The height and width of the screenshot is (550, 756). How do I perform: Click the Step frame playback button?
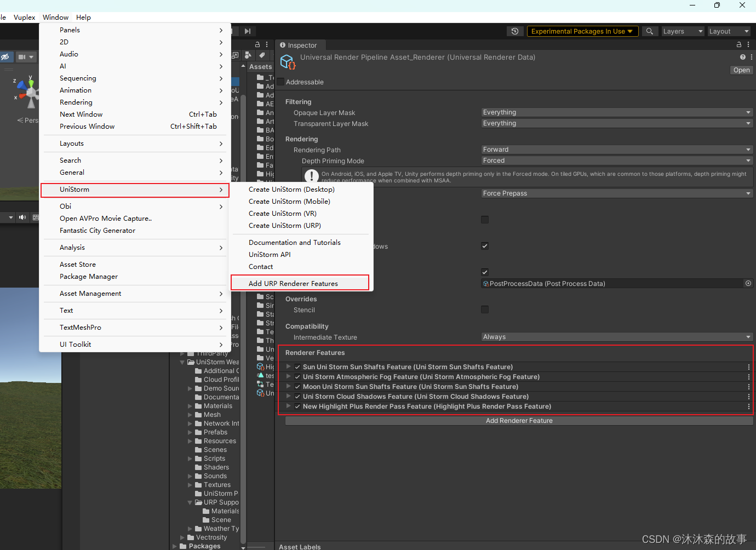(248, 31)
